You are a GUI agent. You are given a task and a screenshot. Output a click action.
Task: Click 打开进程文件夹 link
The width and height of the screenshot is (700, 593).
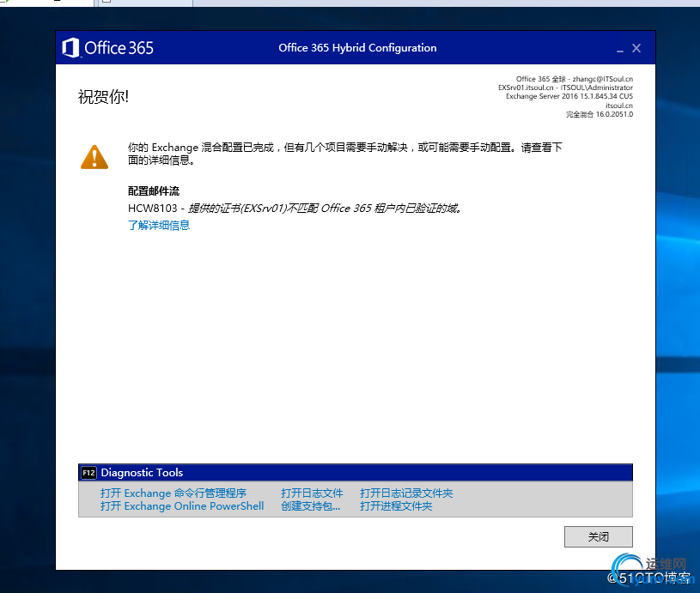click(397, 506)
